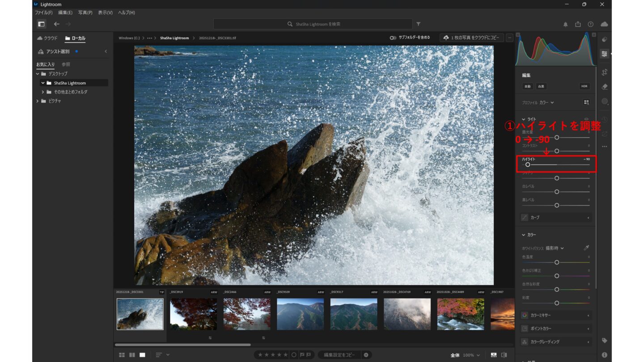Toggle the left panel sidebar button
644x362 pixels.
(41, 24)
